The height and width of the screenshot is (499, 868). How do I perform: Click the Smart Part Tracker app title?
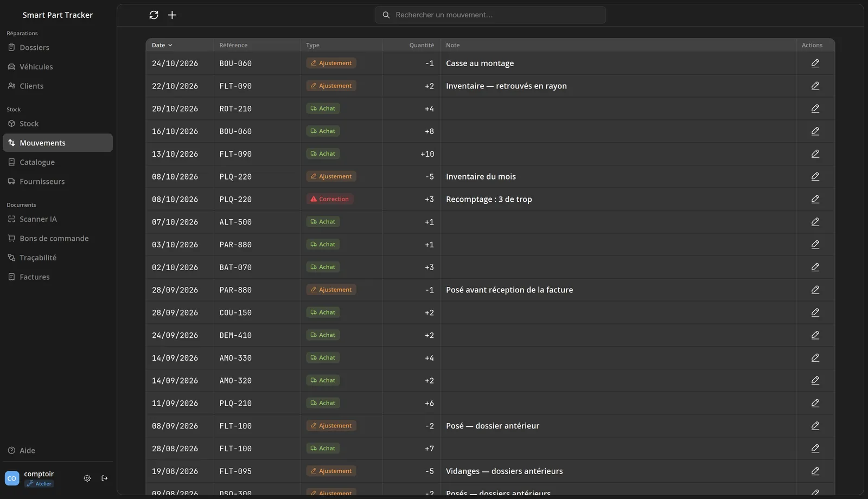(x=58, y=15)
